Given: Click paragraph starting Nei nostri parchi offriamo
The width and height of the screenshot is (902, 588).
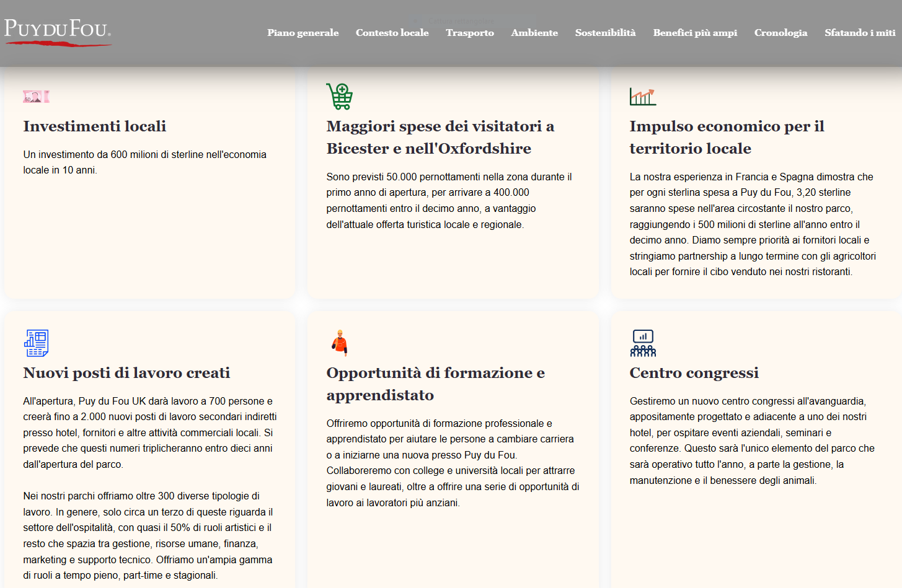Looking at the screenshot, I should tap(148, 535).
